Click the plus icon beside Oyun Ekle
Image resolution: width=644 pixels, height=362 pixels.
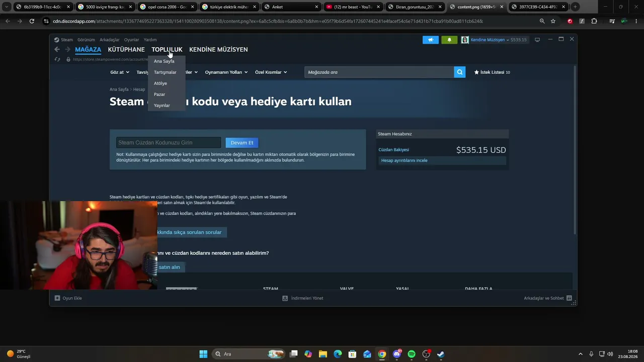coord(57,298)
